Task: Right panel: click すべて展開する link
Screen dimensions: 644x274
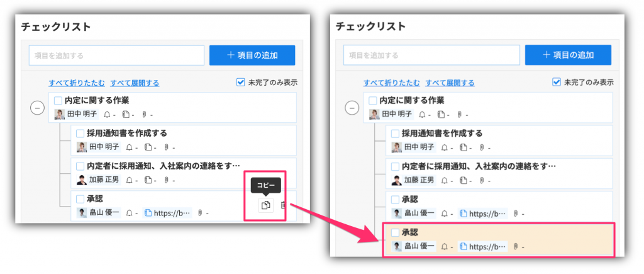Action: pos(450,83)
